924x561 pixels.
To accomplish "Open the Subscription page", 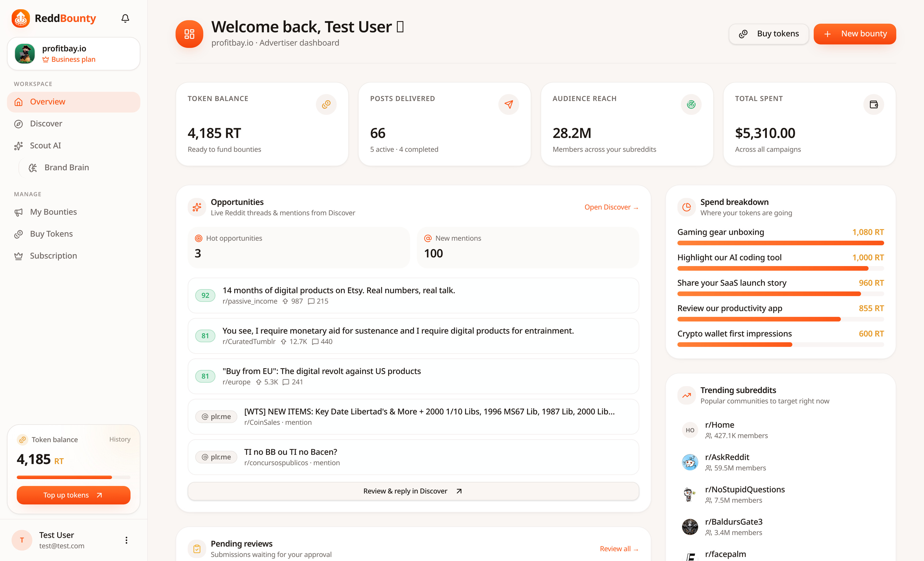I will 74,256.
